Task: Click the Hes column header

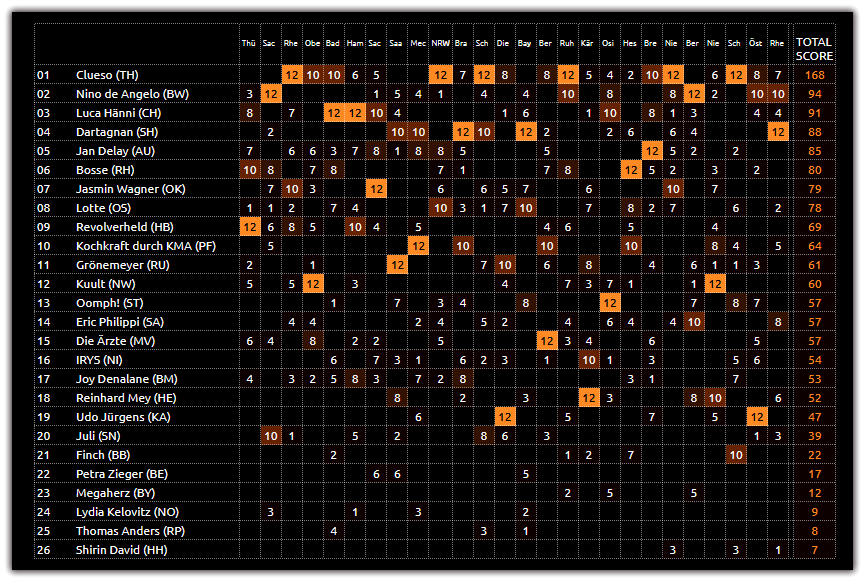Action: point(629,43)
